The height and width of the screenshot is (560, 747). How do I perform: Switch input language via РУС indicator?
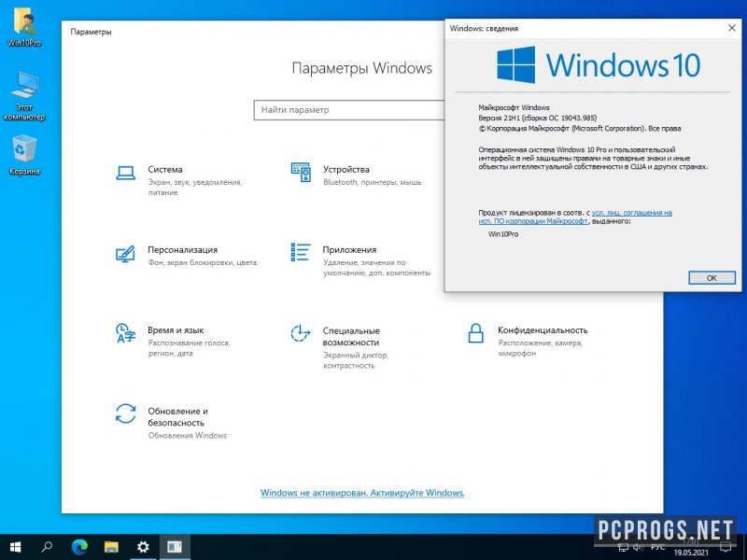click(658, 547)
